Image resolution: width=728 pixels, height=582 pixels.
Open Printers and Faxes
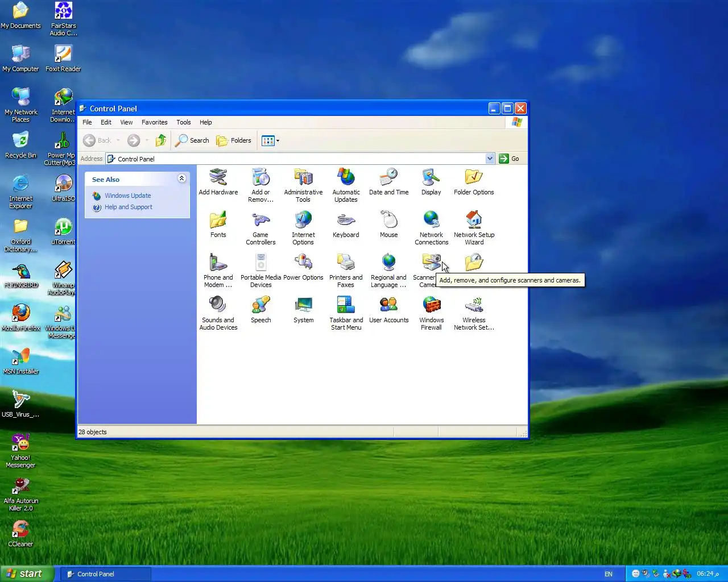[x=346, y=271]
